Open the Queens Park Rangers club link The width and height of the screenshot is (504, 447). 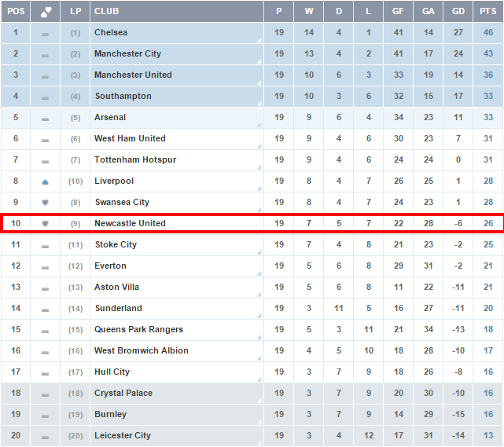point(138,330)
